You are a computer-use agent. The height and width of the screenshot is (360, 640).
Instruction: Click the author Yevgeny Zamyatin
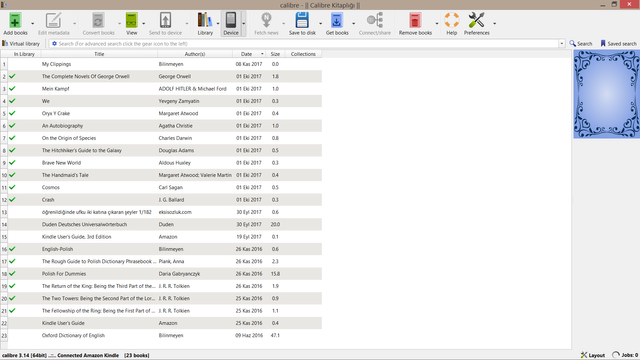[x=179, y=101]
